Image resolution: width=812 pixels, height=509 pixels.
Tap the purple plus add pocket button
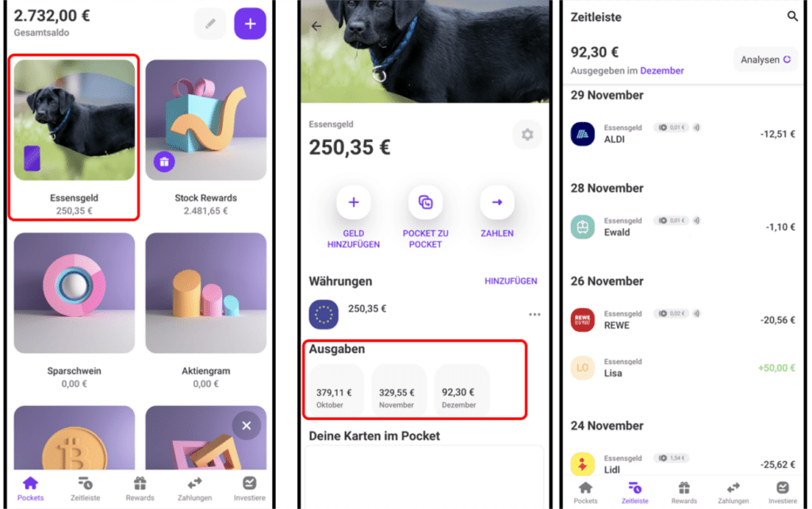pyautogui.click(x=250, y=24)
